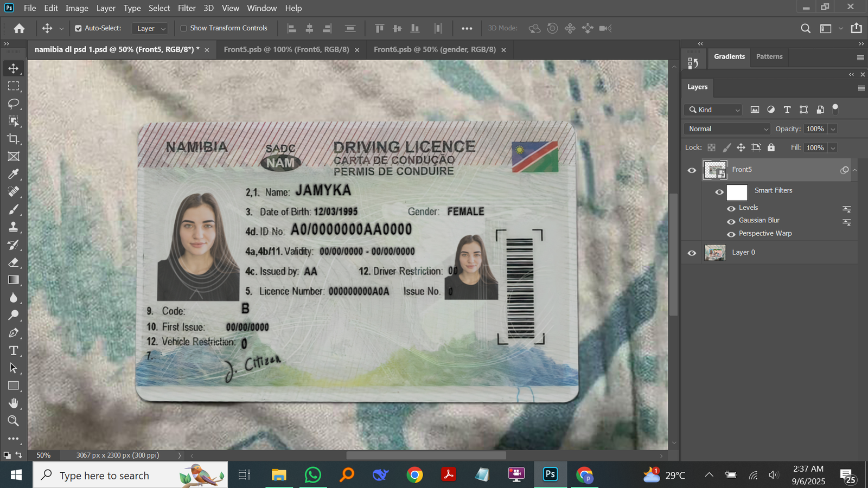Toggle Gaussian Blur filter visibility
Viewport: 868px width, 488px height.
tap(731, 221)
